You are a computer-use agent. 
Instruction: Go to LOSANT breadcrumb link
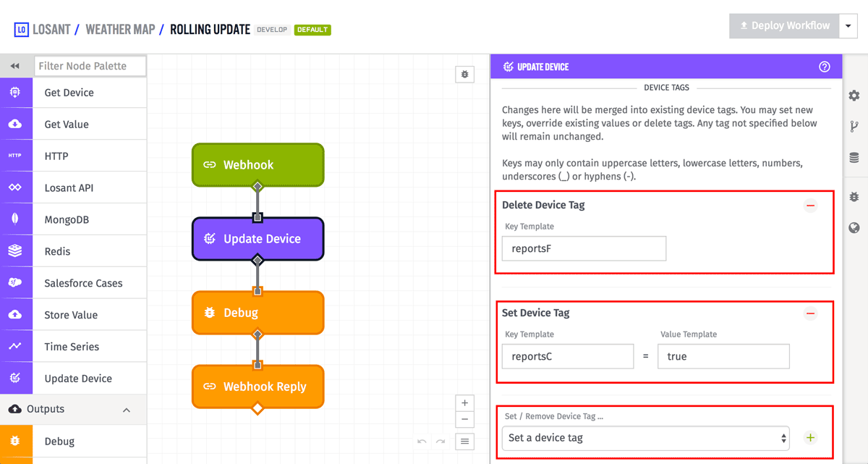click(51, 30)
